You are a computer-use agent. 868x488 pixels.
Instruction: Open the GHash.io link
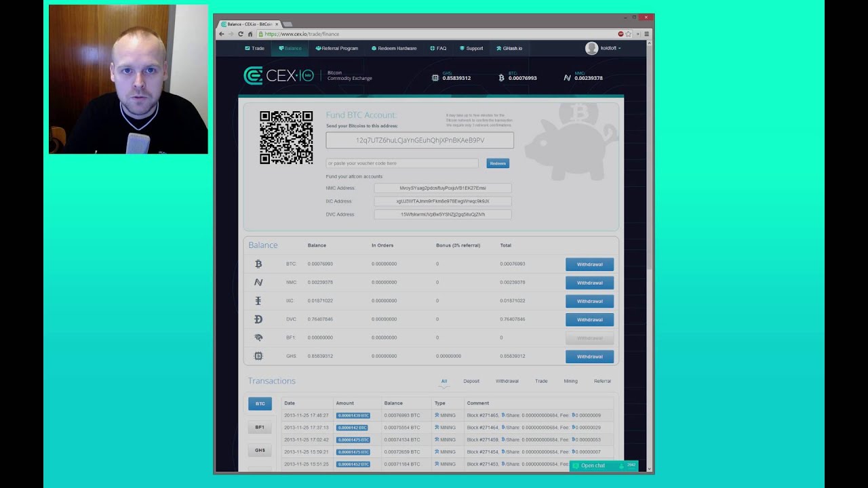point(509,48)
